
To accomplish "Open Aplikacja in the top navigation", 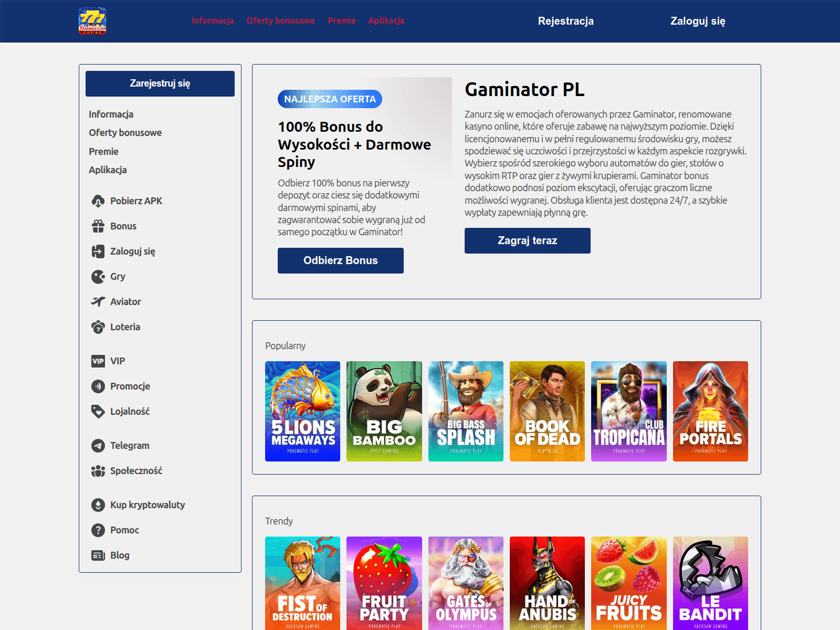I will [x=386, y=20].
